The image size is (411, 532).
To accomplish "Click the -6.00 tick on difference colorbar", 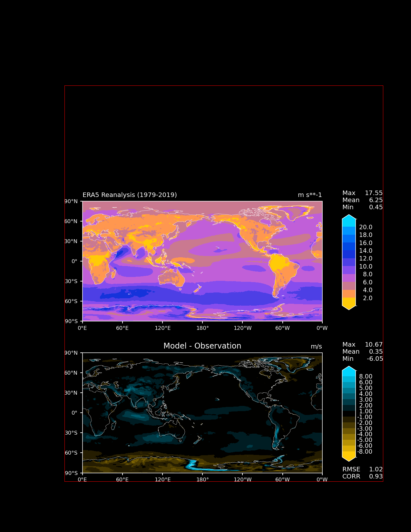I will point(365,446).
